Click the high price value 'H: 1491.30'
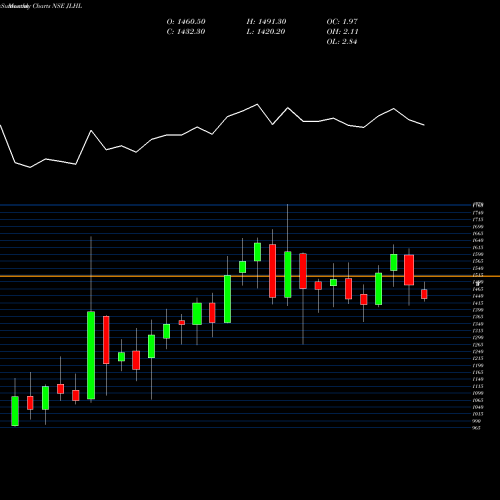 click(x=266, y=22)
